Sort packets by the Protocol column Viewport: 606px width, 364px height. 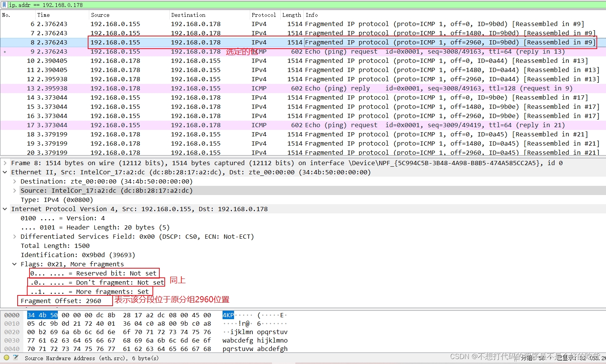(265, 15)
